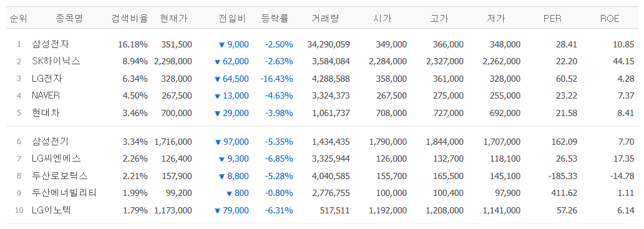Click the -14.78 ROE value
Image resolution: width=644 pixels, height=229 pixels.
pyautogui.click(x=622, y=176)
